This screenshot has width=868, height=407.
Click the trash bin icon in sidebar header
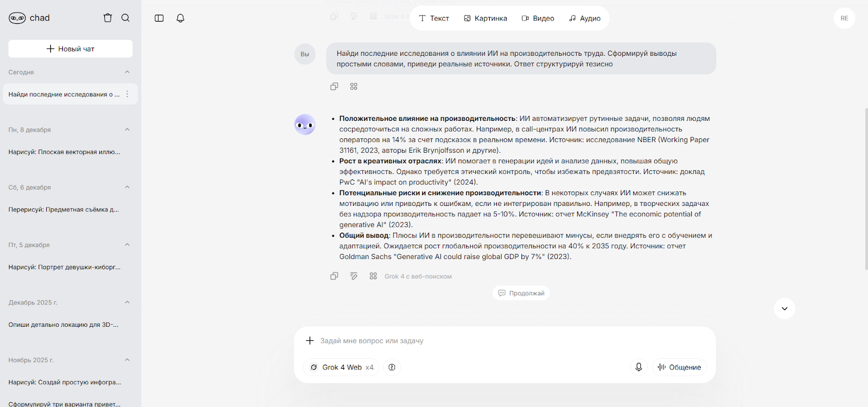point(107,18)
